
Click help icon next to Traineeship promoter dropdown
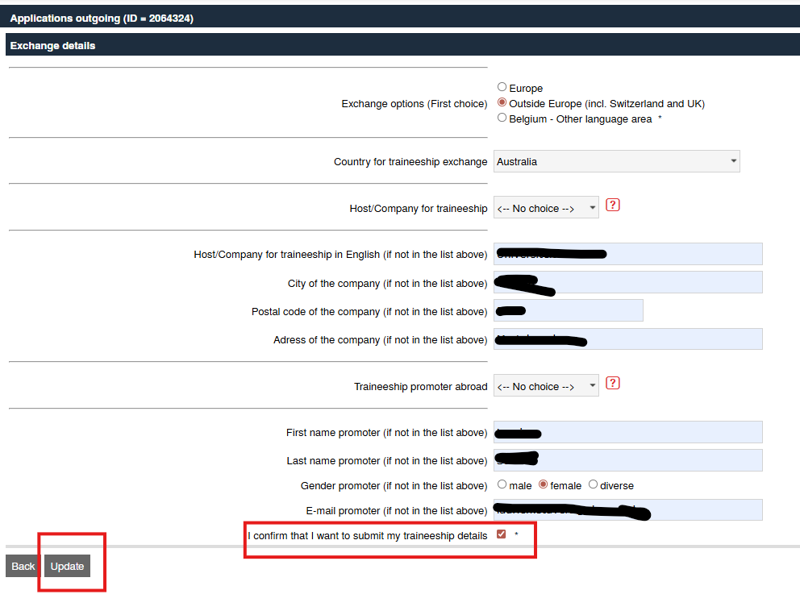tap(613, 384)
